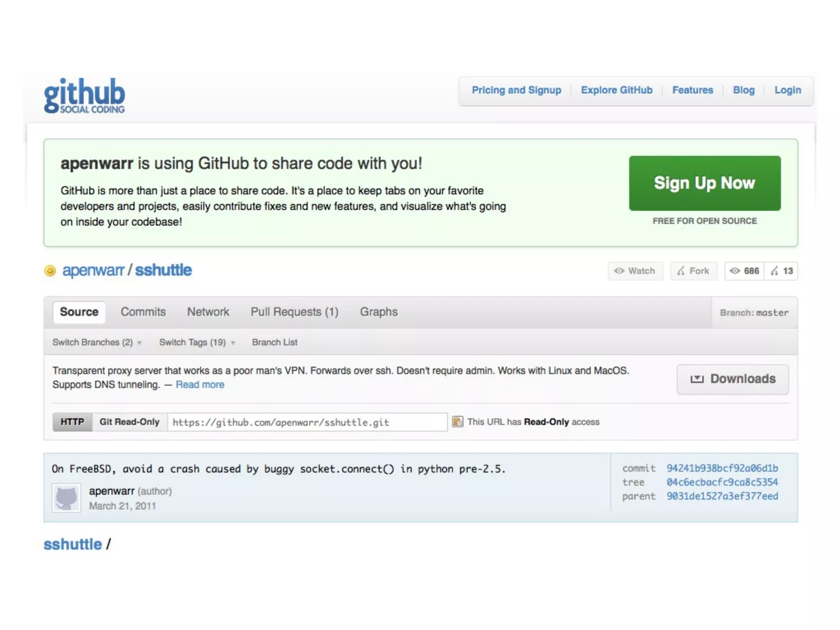
Task: Switch to the Commits tab
Action: [143, 312]
